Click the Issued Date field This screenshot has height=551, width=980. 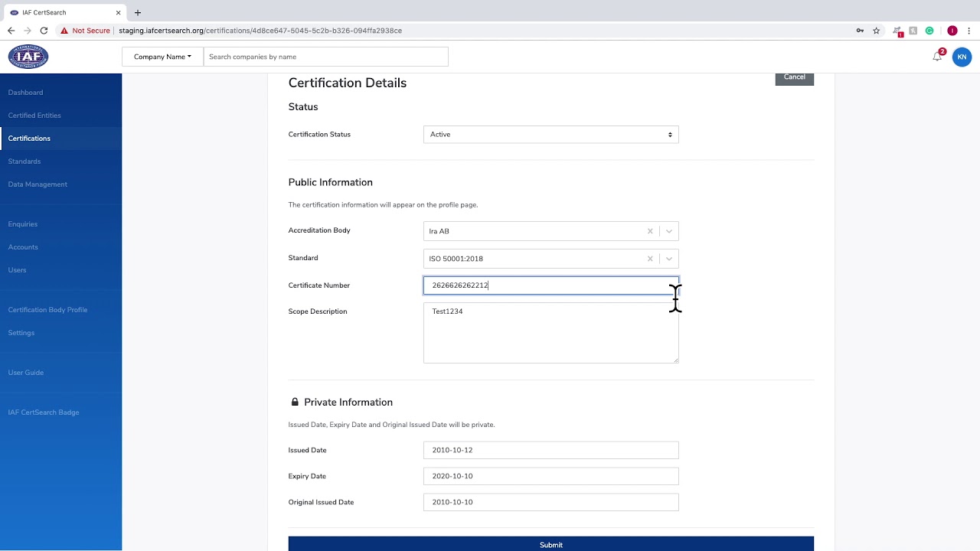coord(550,450)
